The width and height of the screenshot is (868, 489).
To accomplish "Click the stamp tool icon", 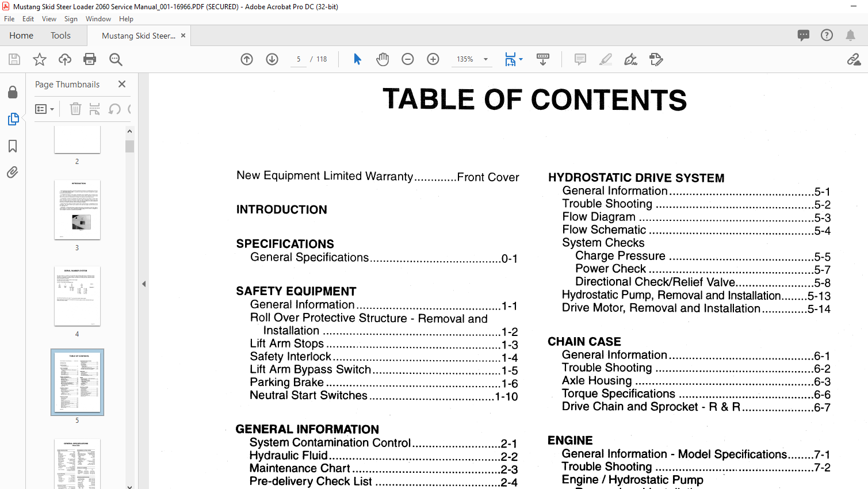I will [x=656, y=59].
